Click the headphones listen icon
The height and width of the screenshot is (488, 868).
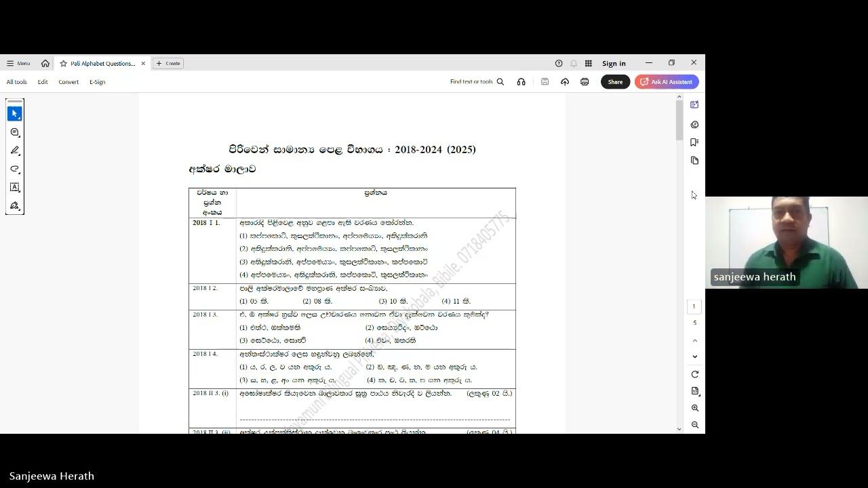521,82
